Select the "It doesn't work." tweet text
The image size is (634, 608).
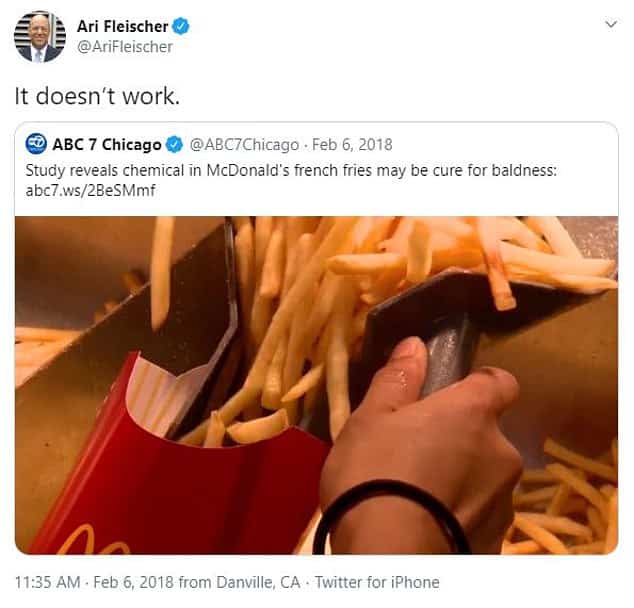pos(97,96)
